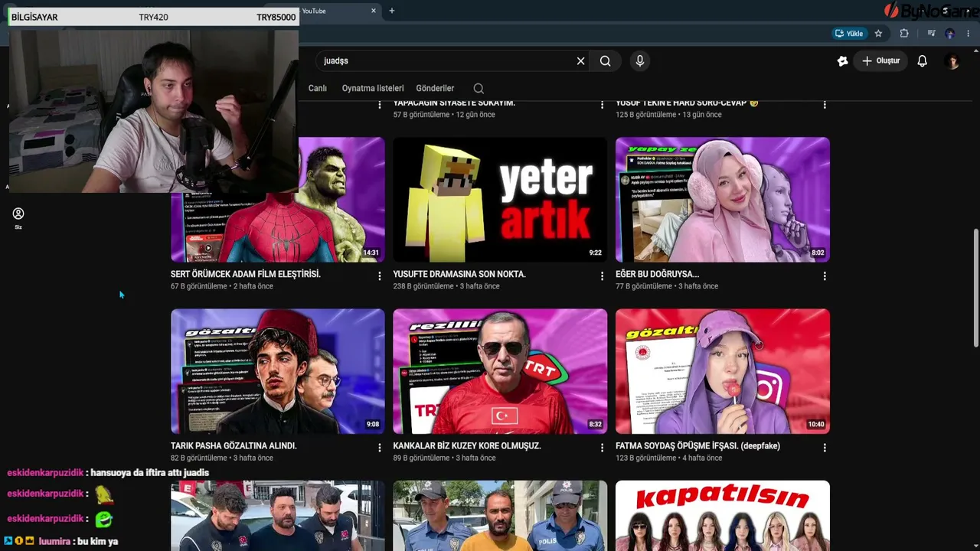Switch to the Oynatma listeleri tab
The image size is (980, 551).
373,89
